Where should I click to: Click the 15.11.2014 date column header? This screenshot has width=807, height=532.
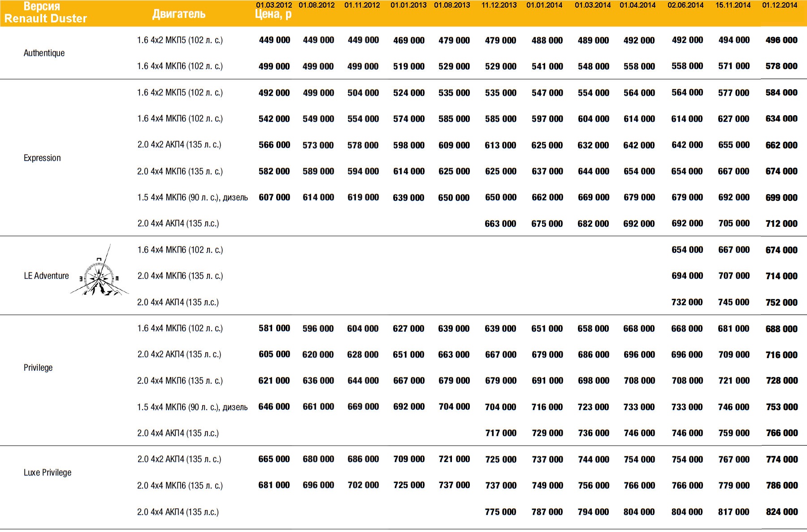click(x=733, y=5)
